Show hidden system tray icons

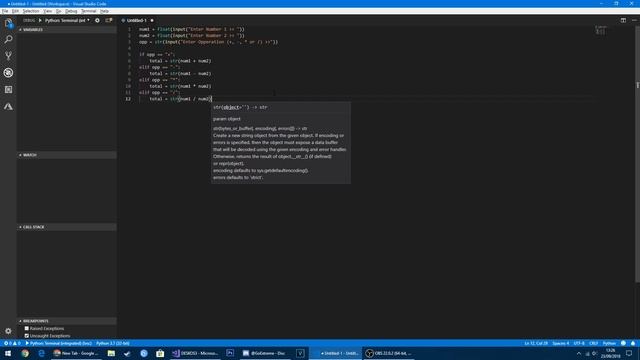pyautogui.click(x=578, y=353)
